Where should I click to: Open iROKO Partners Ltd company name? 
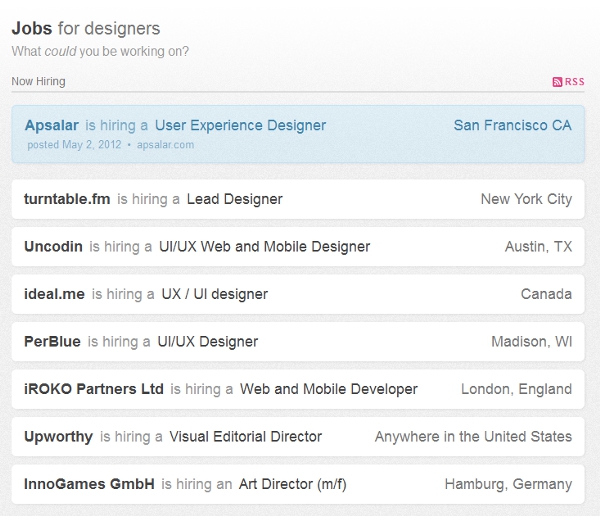tap(94, 389)
